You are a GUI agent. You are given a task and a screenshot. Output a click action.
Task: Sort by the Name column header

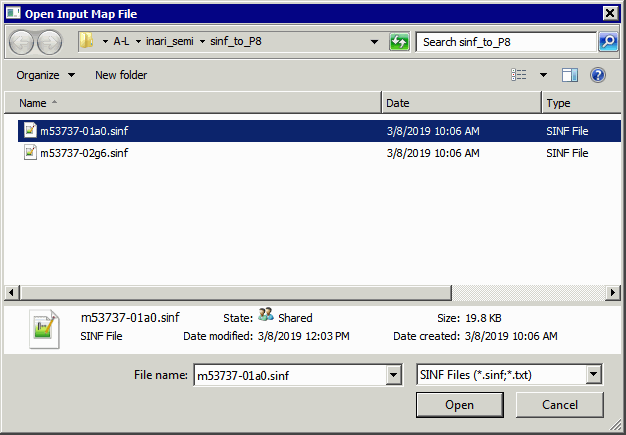[193, 103]
